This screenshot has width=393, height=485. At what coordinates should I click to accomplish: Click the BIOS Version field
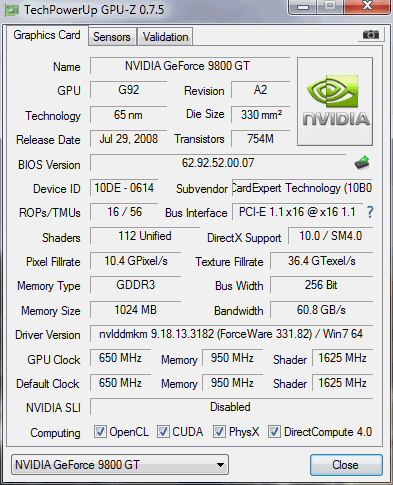click(218, 163)
